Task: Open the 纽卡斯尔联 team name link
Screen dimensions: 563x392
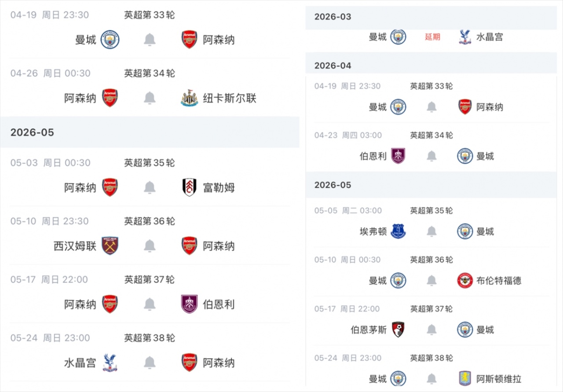Action: [x=229, y=98]
